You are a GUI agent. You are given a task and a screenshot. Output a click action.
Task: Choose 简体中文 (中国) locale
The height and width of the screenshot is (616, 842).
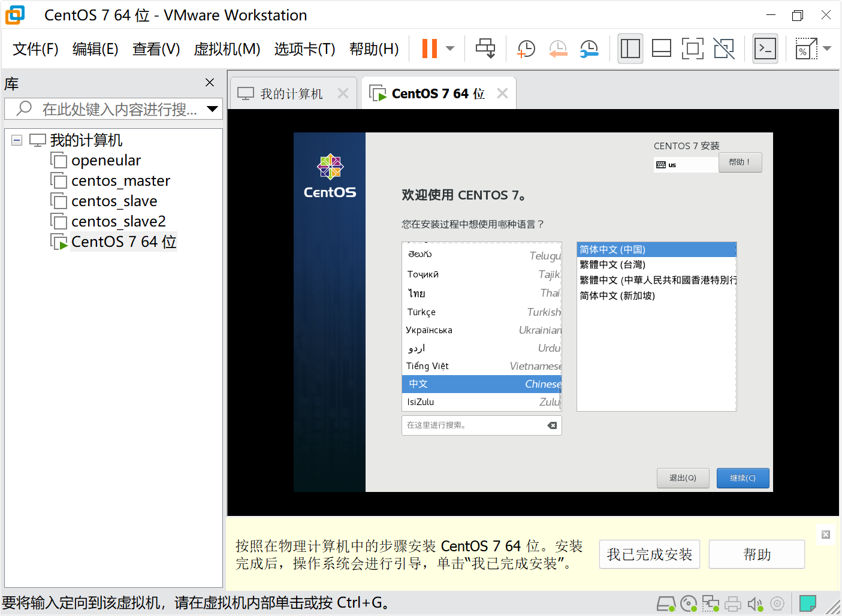pyautogui.click(x=656, y=250)
